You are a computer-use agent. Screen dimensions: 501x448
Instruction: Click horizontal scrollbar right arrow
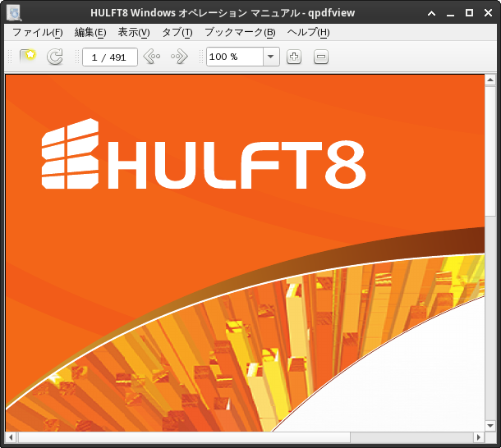pyautogui.click(x=479, y=437)
